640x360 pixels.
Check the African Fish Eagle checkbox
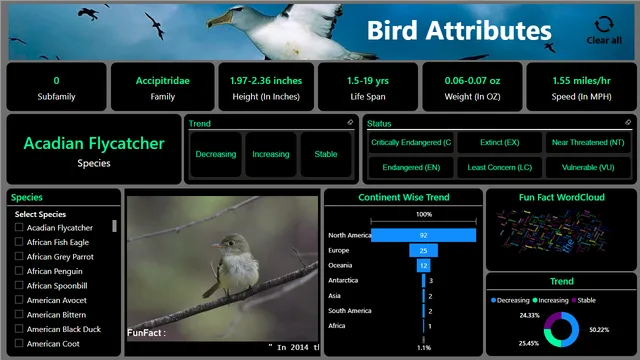(19, 242)
